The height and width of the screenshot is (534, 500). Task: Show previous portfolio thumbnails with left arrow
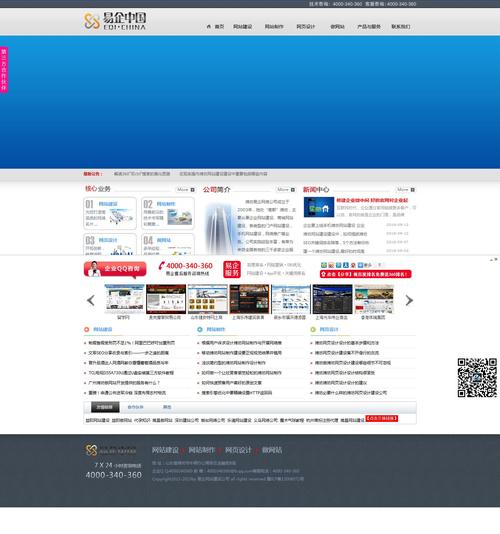91,300
